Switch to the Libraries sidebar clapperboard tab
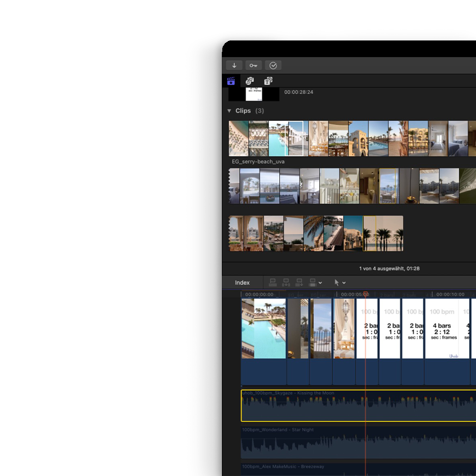 (x=231, y=81)
